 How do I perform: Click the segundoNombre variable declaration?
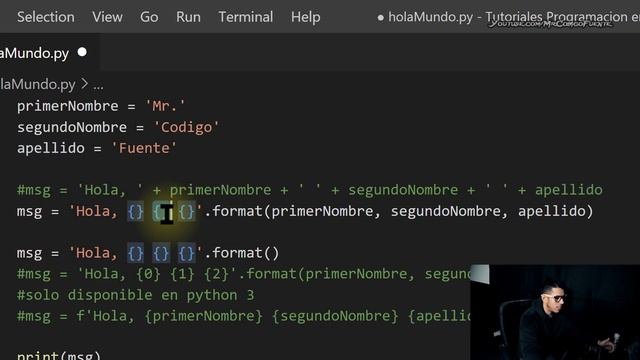(72, 127)
